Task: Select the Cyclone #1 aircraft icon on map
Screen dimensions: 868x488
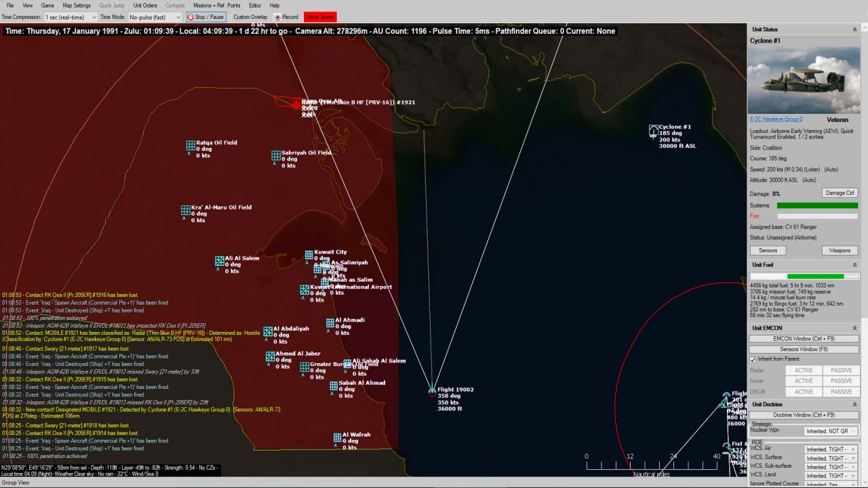Action: tap(653, 130)
